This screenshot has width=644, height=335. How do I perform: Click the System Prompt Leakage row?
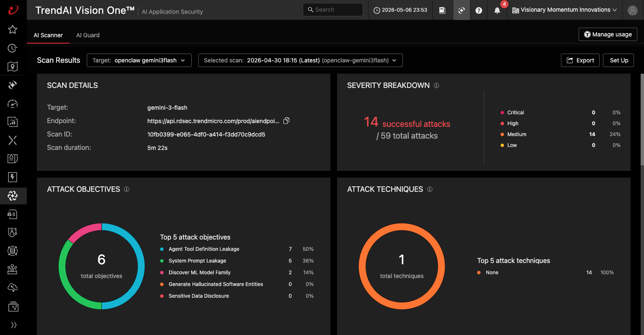pos(237,261)
